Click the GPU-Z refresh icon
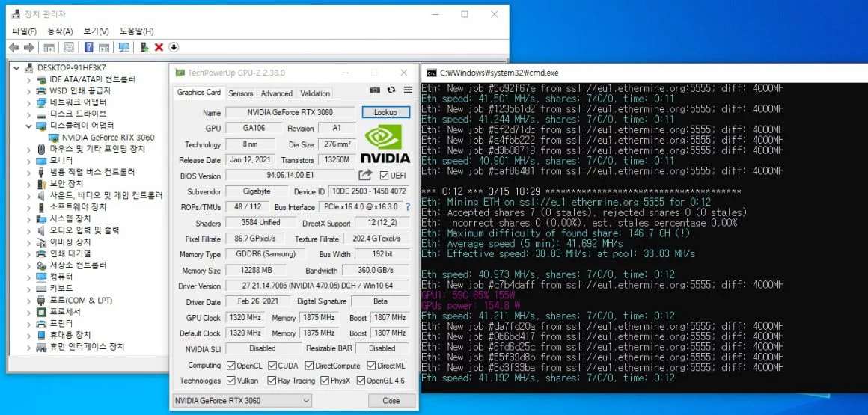This screenshot has height=415, width=868. [391, 90]
